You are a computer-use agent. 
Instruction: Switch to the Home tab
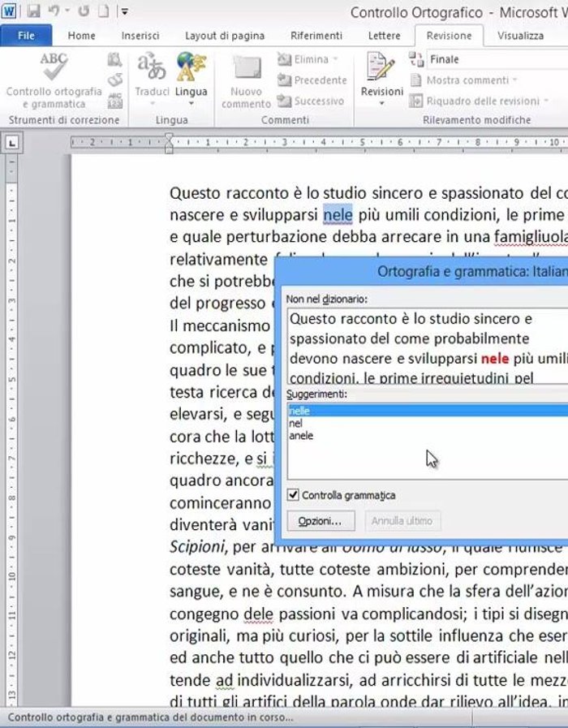click(x=81, y=36)
